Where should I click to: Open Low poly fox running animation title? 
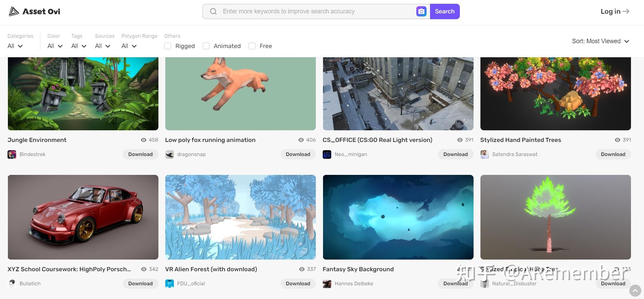pyautogui.click(x=210, y=140)
